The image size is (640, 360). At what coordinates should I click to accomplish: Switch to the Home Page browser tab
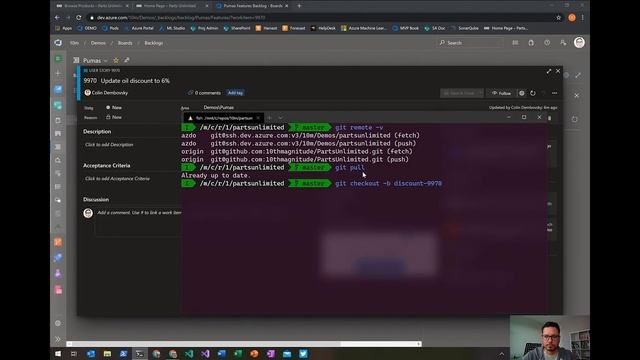pyautogui.click(x=172, y=6)
